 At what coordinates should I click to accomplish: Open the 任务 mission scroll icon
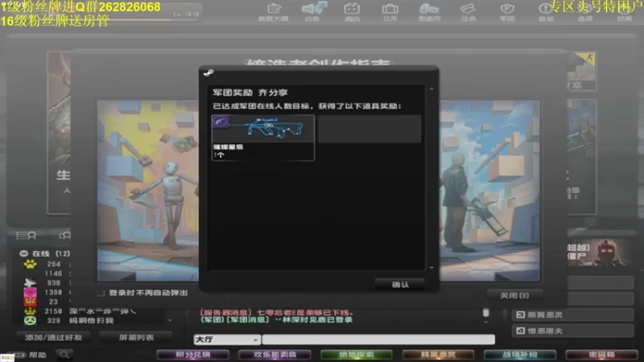469,9
